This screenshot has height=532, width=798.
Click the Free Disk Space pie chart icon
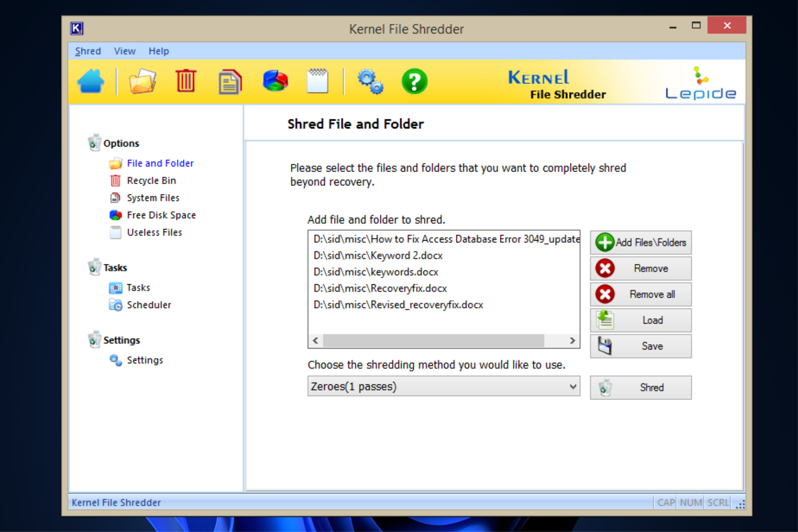click(x=275, y=81)
